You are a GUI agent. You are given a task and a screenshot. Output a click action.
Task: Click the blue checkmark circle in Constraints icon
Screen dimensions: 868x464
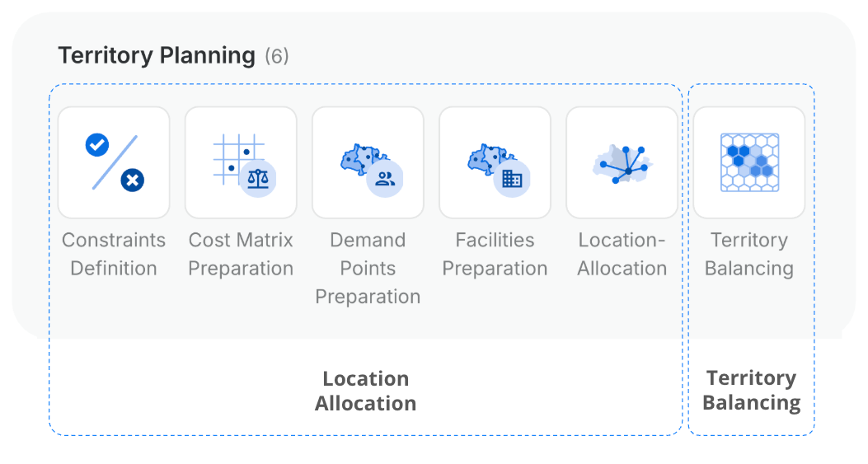[97, 146]
